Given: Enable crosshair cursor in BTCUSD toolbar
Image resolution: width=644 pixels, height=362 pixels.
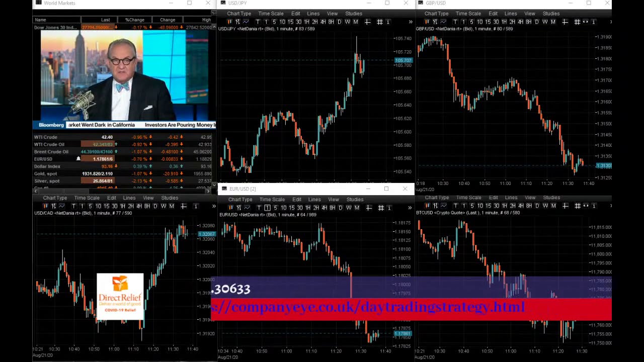Looking at the screenshot, I should (x=566, y=206).
